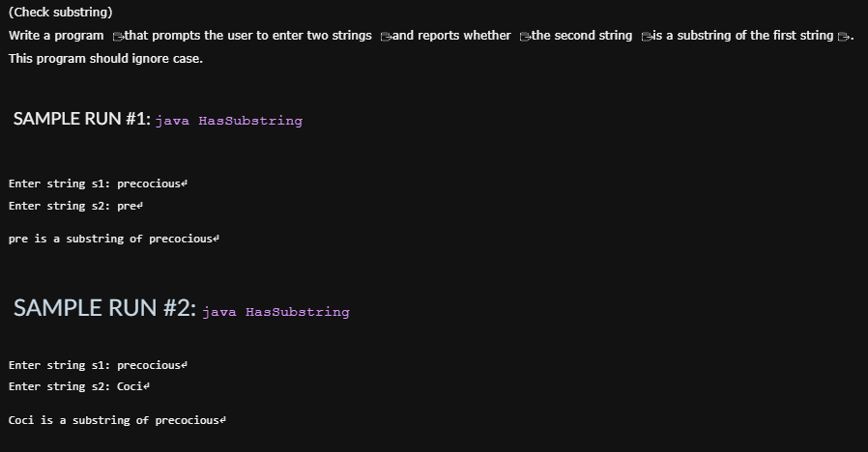Click the note icon after 'the first string'
Screen dimensions: 868x452
(x=844, y=37)
